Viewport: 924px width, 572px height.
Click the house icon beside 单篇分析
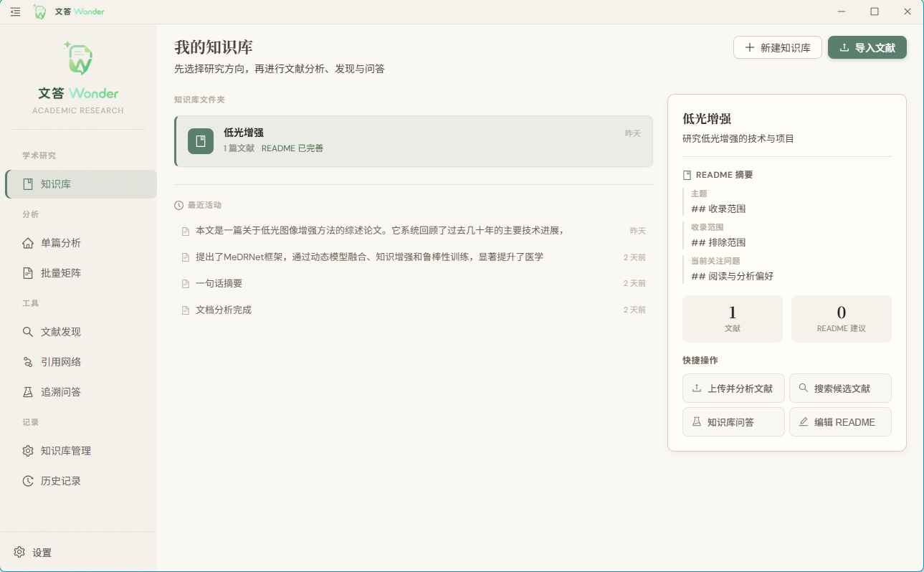pyautogui.click(x=28, y=243)
